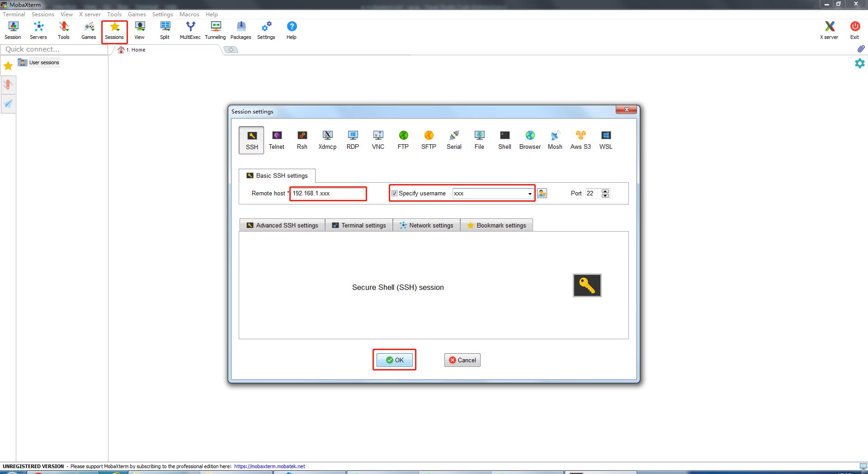This screenshot has width=868, height=474.
Task: Open the Terminal menu
Action: tap(14, 14)
